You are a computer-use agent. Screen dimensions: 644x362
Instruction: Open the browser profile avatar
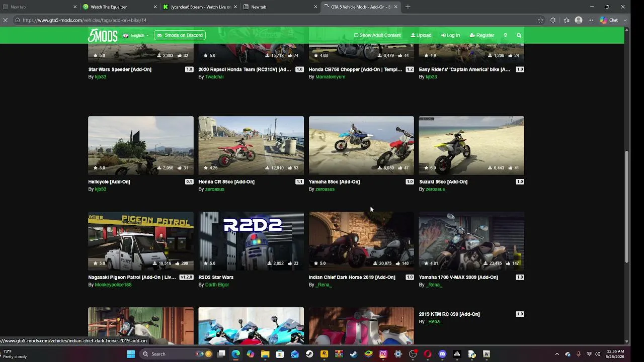pos(579,20)
